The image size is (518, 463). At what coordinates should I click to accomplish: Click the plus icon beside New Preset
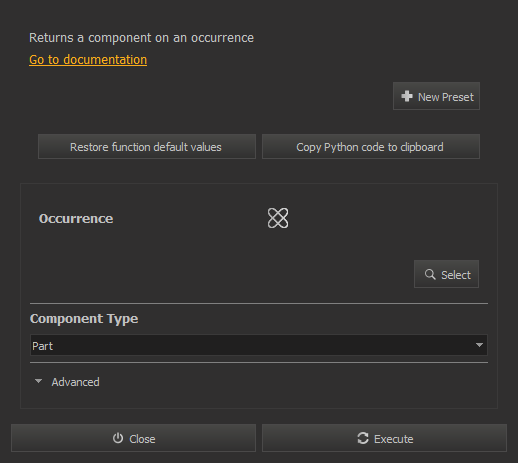407,96
